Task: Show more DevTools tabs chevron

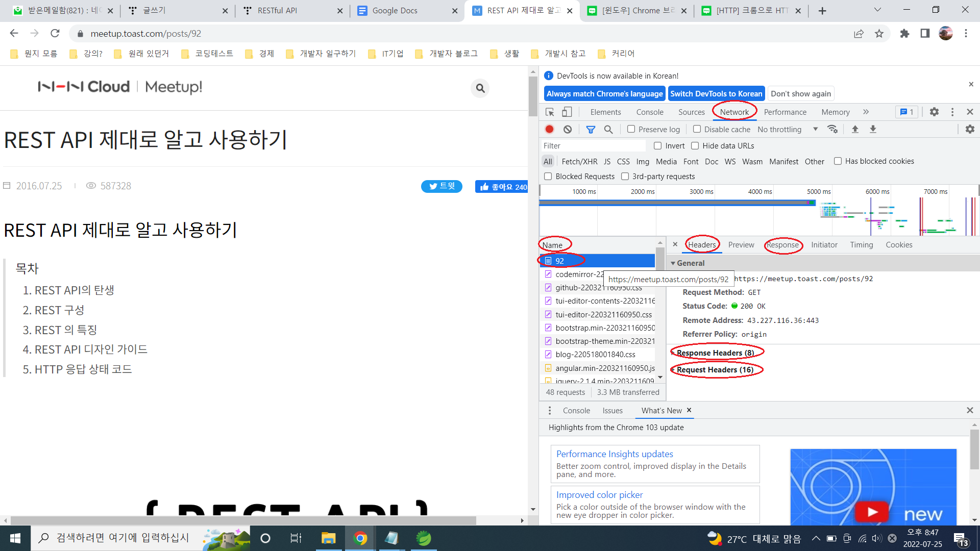Action: [x=866, y=112]
